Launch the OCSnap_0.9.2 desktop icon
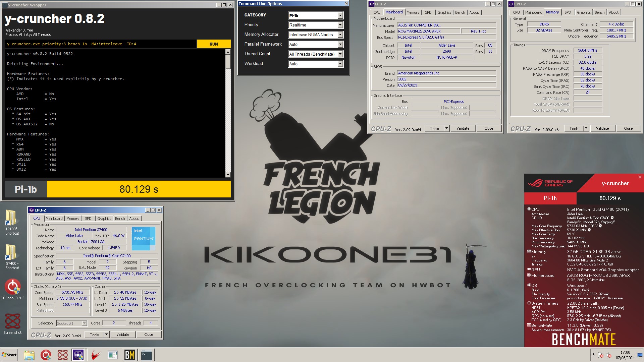This screenshot has width=644, height=362. click(x=12, y=289)
